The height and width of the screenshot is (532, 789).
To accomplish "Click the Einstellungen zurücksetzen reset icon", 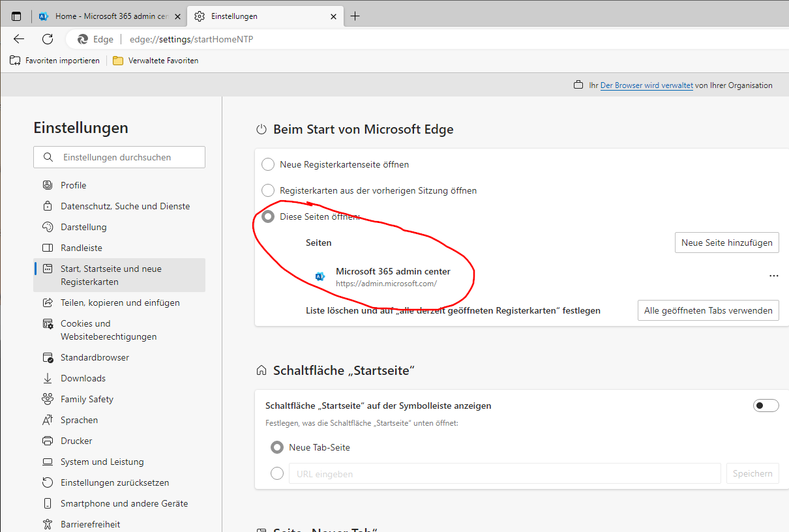I will [48, 482].
